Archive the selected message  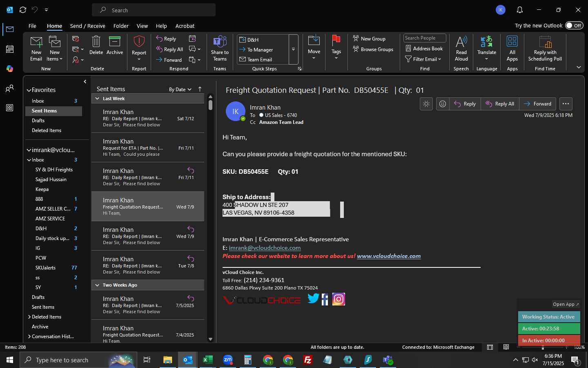pyautogui.click(x=115, y=45)
